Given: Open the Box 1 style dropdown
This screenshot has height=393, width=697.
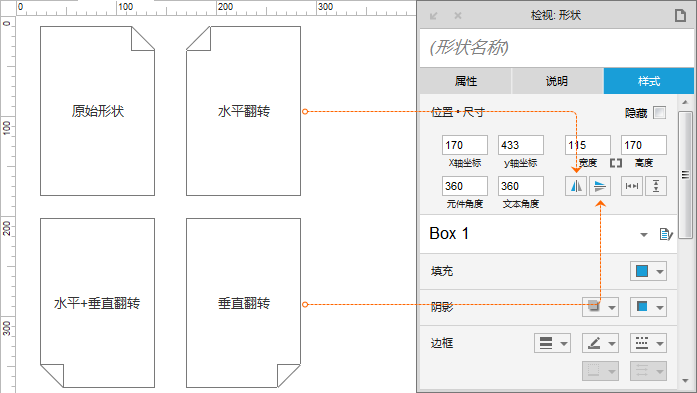Looking at the screenshot, I should click(644, 235).
